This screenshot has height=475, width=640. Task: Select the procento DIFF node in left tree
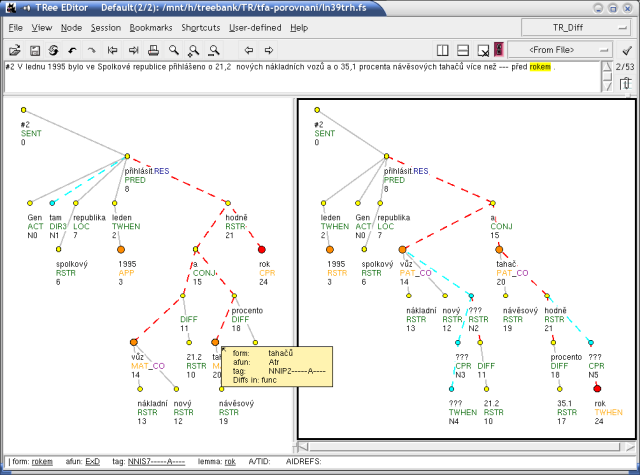(234, 295)
